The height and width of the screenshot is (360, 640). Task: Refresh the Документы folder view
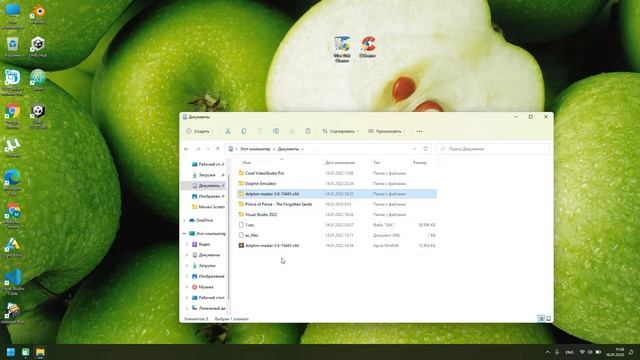point(426,149)
